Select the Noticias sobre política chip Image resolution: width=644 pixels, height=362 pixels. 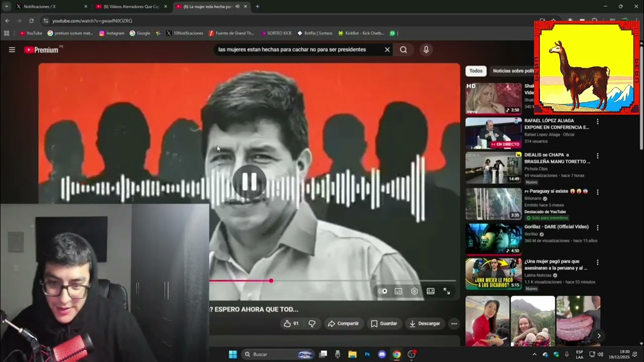click(512, 71)
